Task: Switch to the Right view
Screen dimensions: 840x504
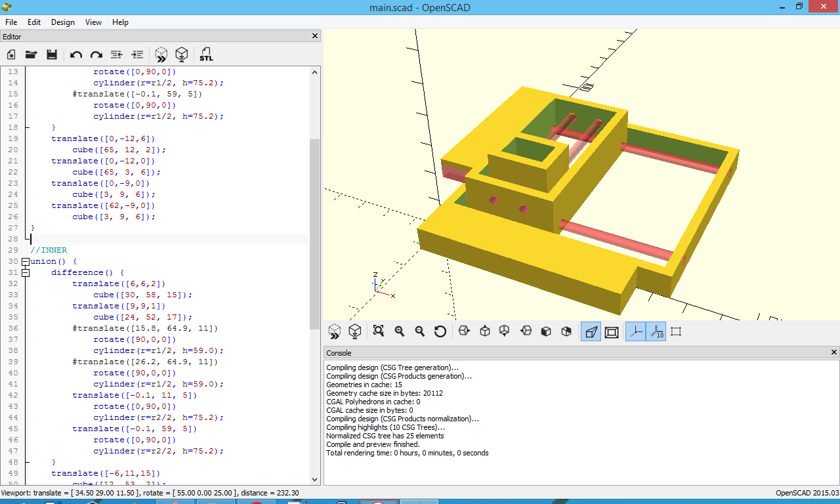Action: click(x=464, y=331)
